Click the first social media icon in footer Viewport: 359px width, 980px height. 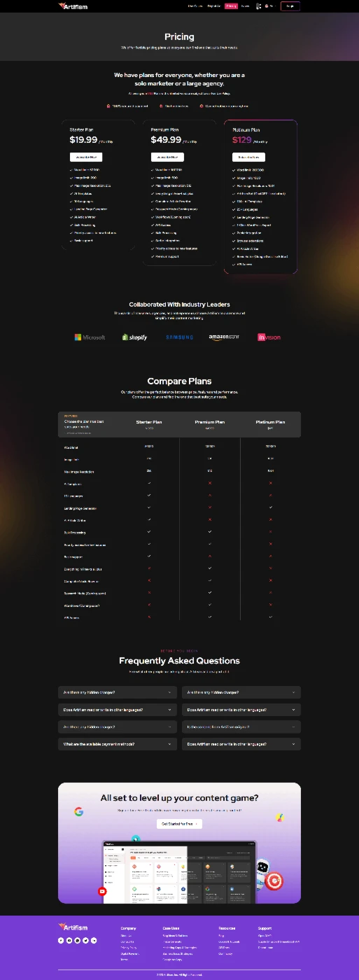pos(61,940)
